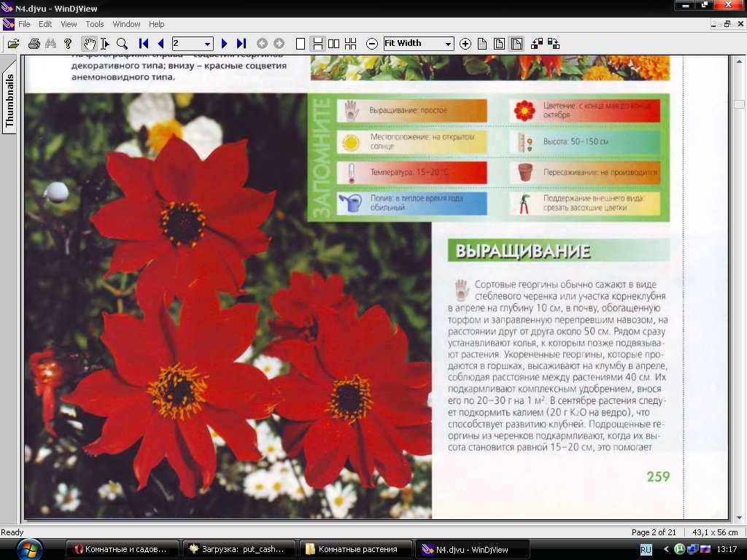
Task: Select the text selection cursor tool
Action: coord(105,44)
